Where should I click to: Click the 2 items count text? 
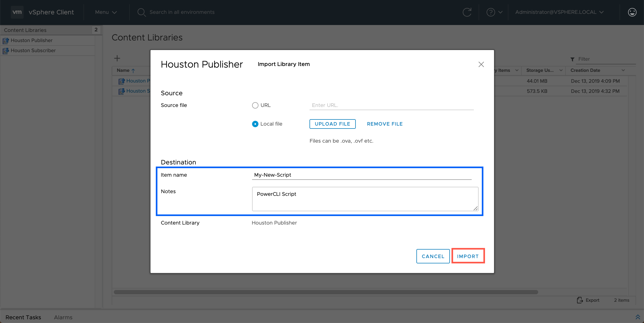[x=621, y=300]
